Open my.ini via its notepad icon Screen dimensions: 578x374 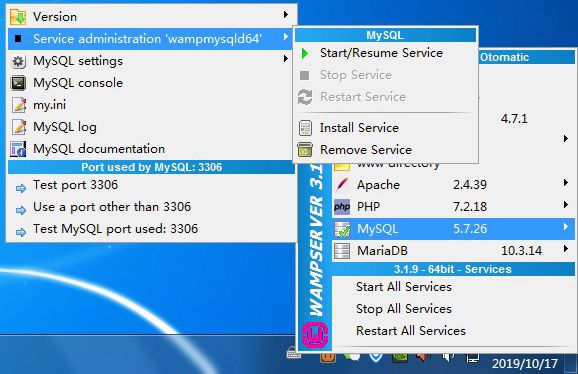[18, 105]
